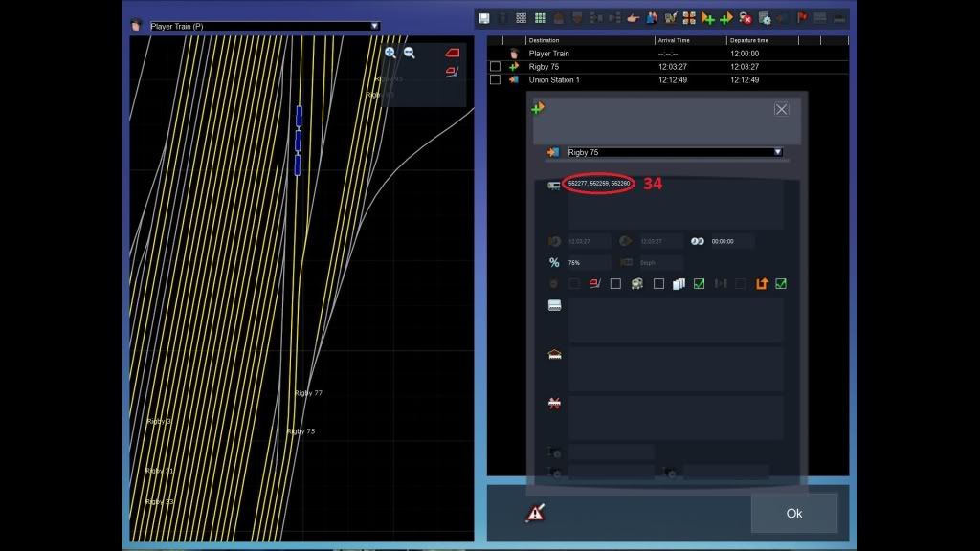Screen dimensions: 980x551
Task: Click the station building icon beside second list
Action: 554,354
